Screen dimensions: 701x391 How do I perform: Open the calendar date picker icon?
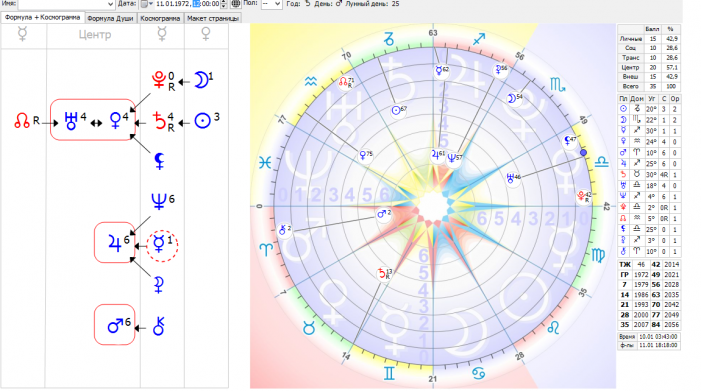pos(147,4)
